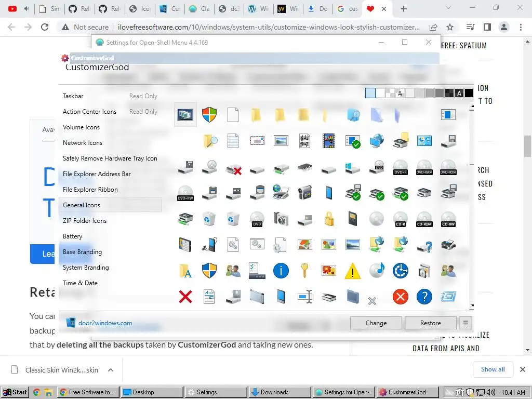The width and height of the screenshot is (532, 399).
Task: Visit the door2windows.com link
Action: click(105, 323)
